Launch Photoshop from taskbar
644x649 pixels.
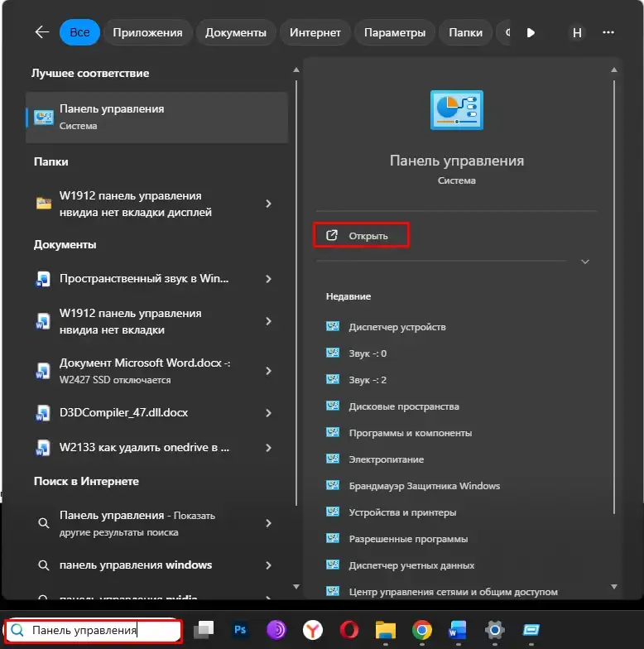tap(240, 630)
